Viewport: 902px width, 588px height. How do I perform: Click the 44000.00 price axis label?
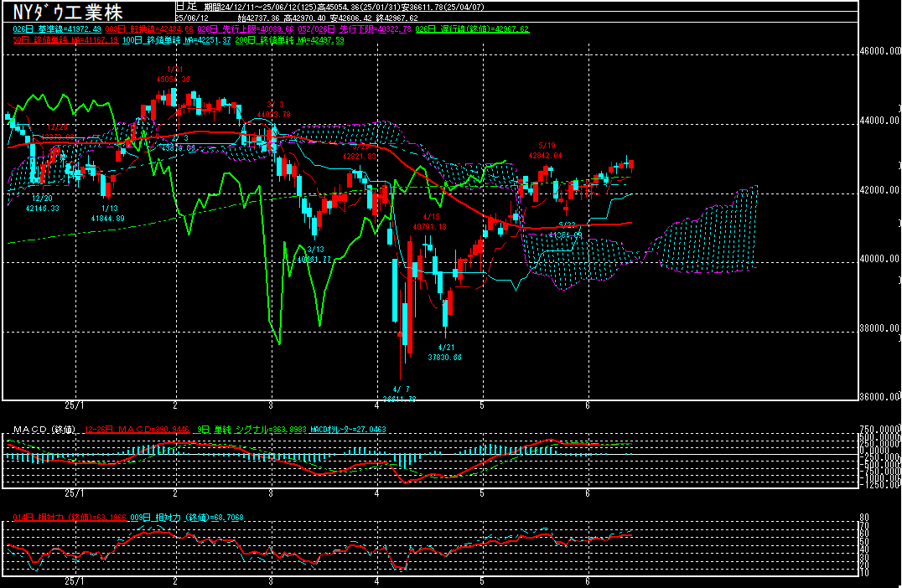click(880, 120)
